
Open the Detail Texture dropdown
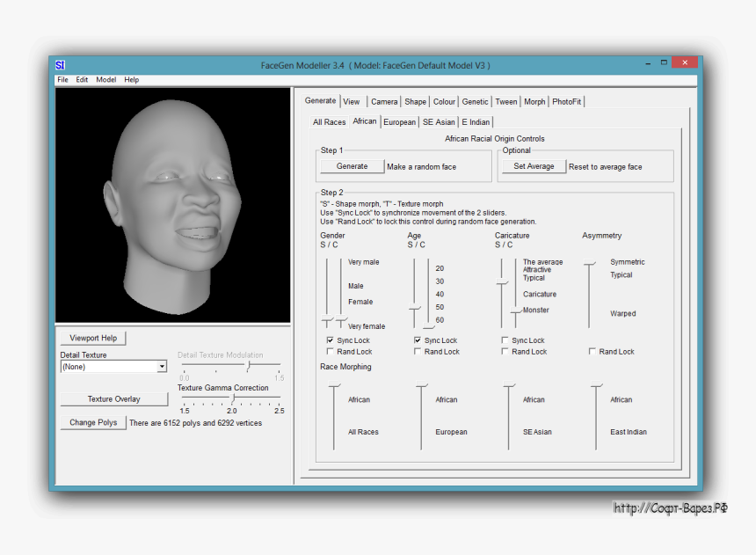point(162,367)
